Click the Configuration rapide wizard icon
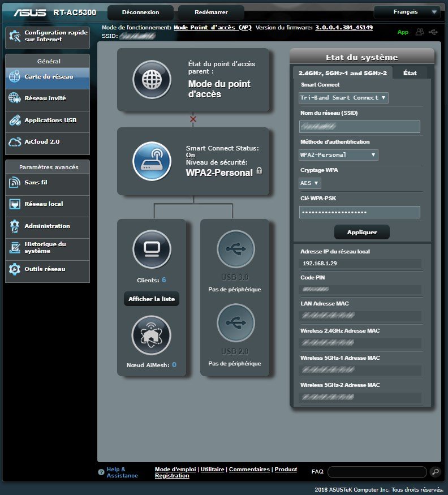The width and height of the screenshot is (448, 495). (15, 36)
